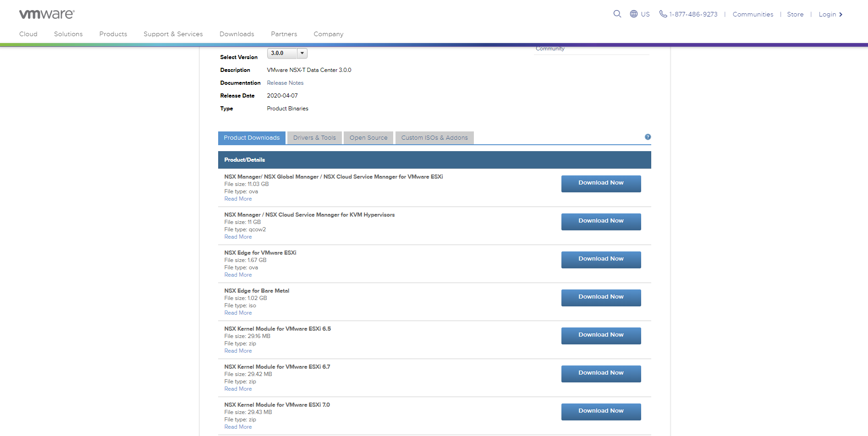Click the globe region icon
This screenshot has width=868, height=436.
(634, 14)
